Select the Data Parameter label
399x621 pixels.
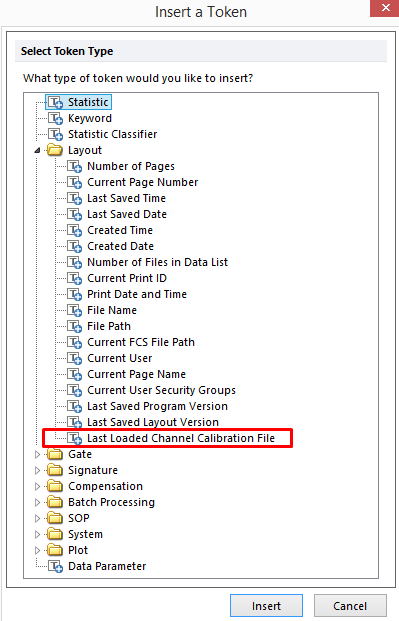pyautogui.click(x=107, y=566)
